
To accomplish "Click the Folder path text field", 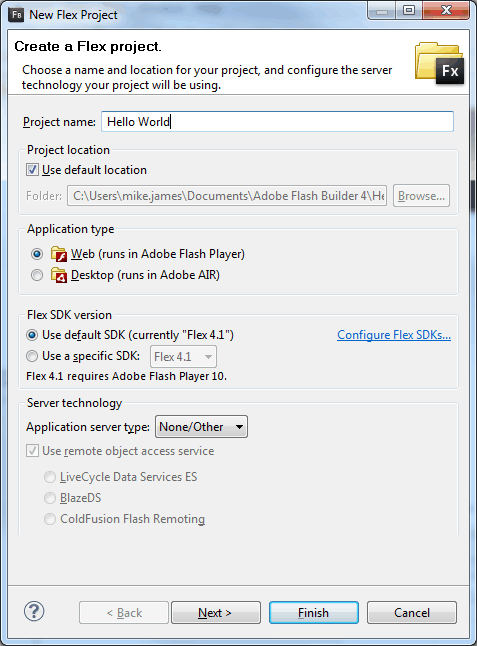I will click(x=227, y=196).
